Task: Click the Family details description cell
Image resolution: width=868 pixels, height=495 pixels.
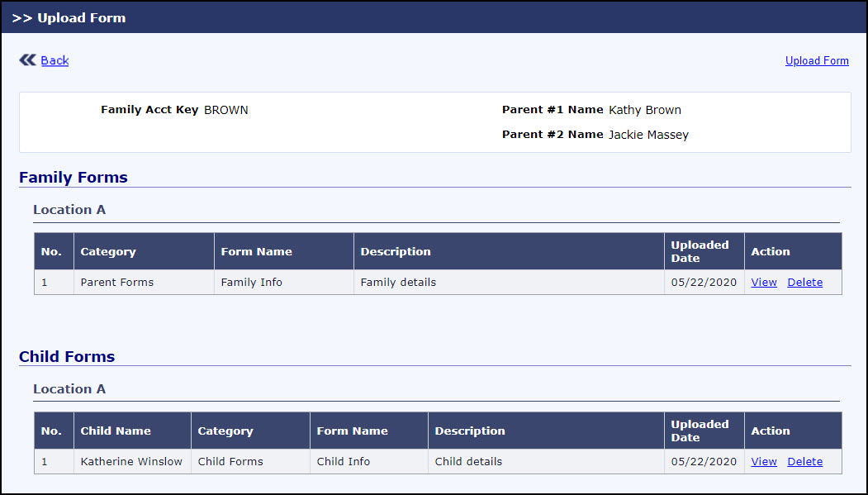Action: (x=398, y=283)
